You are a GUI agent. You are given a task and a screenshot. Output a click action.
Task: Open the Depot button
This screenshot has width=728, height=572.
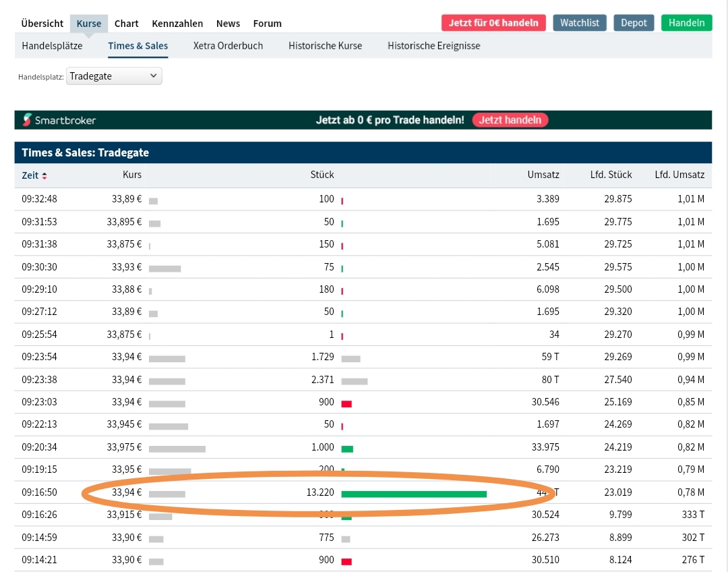pyautogui.click(x=634, y=23)
